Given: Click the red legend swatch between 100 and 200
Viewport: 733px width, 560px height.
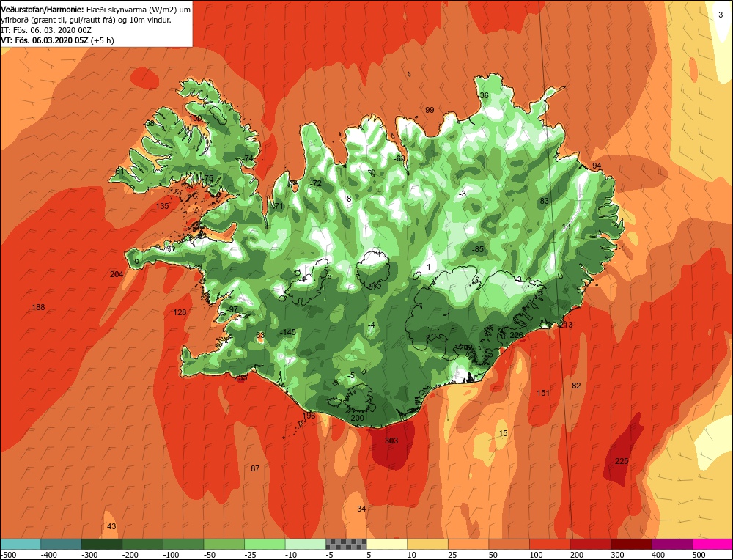Looking at the screenshot, I should 549,544.
